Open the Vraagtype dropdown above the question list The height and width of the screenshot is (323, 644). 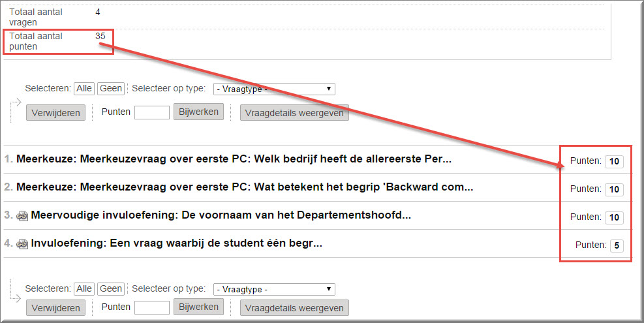point(273,89)
